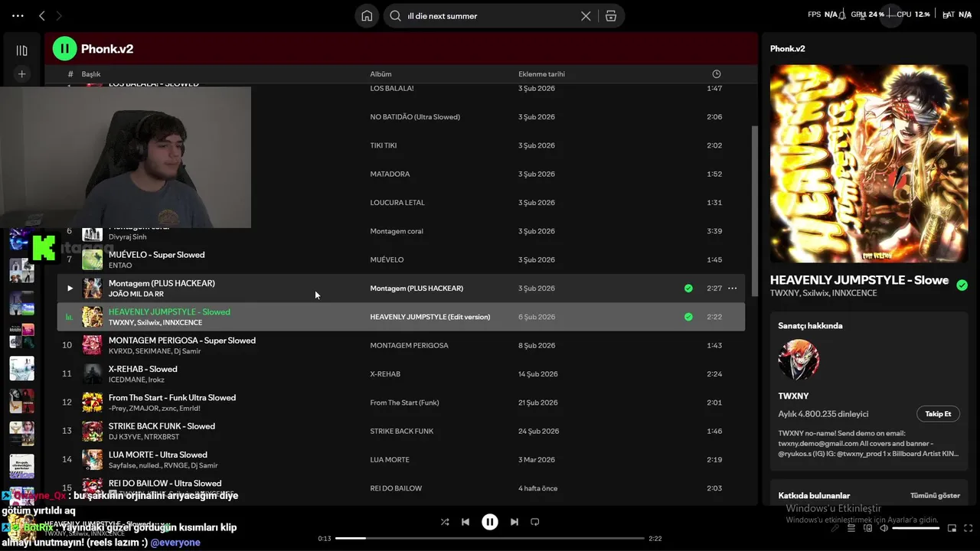Screen dimensions: 980x551
Task: Enter full screen player icon
Action: pyautogui.click(x=969, y=528)
